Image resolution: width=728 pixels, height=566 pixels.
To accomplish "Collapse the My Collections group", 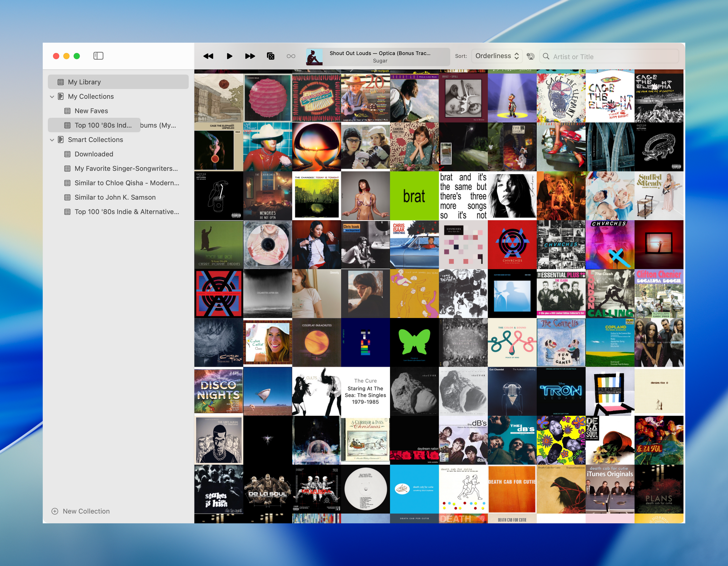I will click(x=52, y=97).
